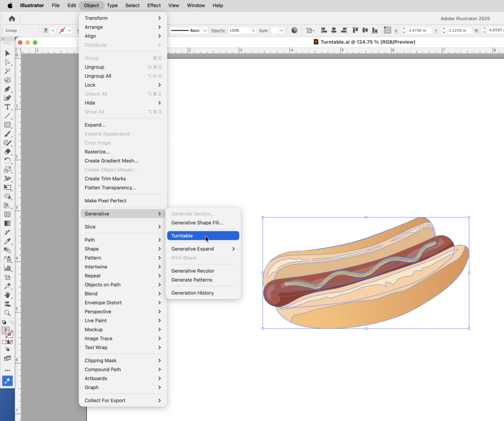Click the blue generative sparkle button
This screenshot has height=421, width=504.
tap(7, 381)
